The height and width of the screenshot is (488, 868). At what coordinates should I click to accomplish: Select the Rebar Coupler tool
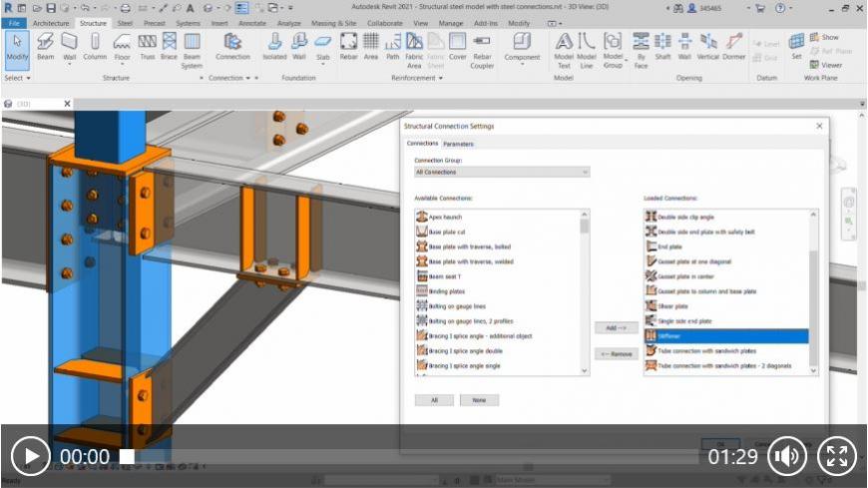(482, 51)
